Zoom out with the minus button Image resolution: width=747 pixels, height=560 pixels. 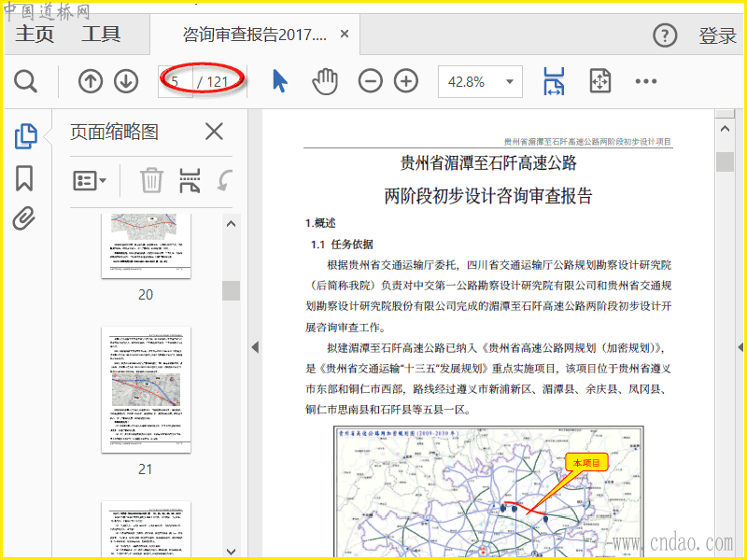pos(371,82)
